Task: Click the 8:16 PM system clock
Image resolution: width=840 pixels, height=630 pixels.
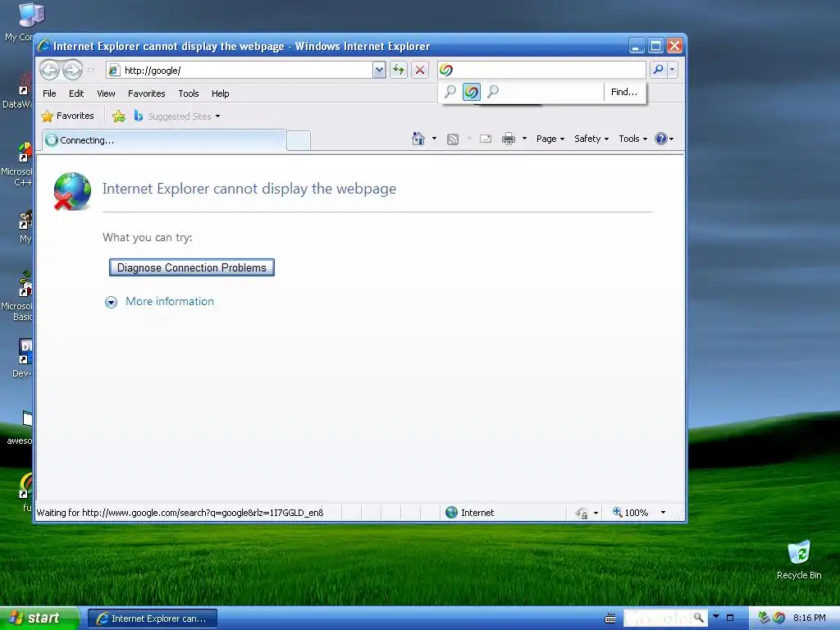Action: (x=810, y=619)
